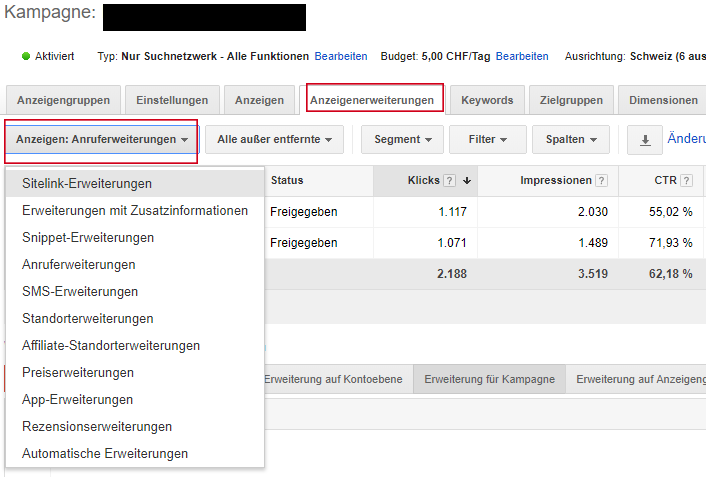The height and width of the screenshot is (477, 706).
Task: Click the CTR column header
Action: pyautogui.click(x=661, y=181)
